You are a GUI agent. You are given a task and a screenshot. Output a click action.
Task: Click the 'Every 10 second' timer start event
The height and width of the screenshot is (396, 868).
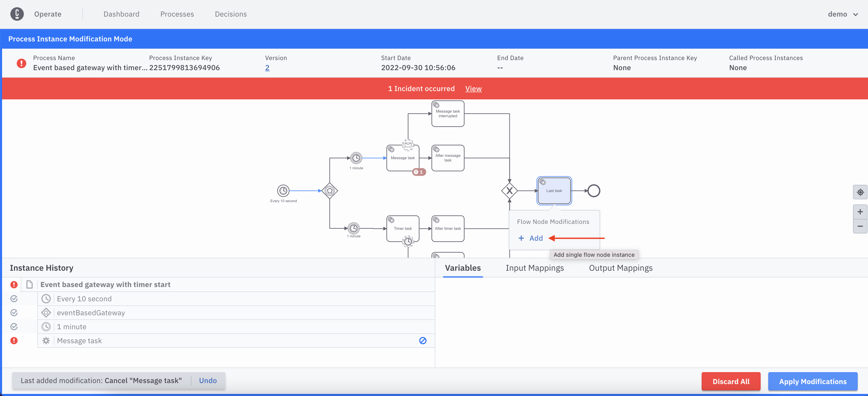point(283,190)
